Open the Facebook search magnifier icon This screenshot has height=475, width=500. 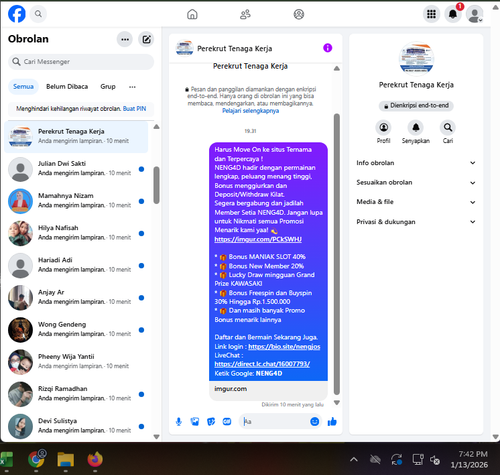tap(38, 14)
